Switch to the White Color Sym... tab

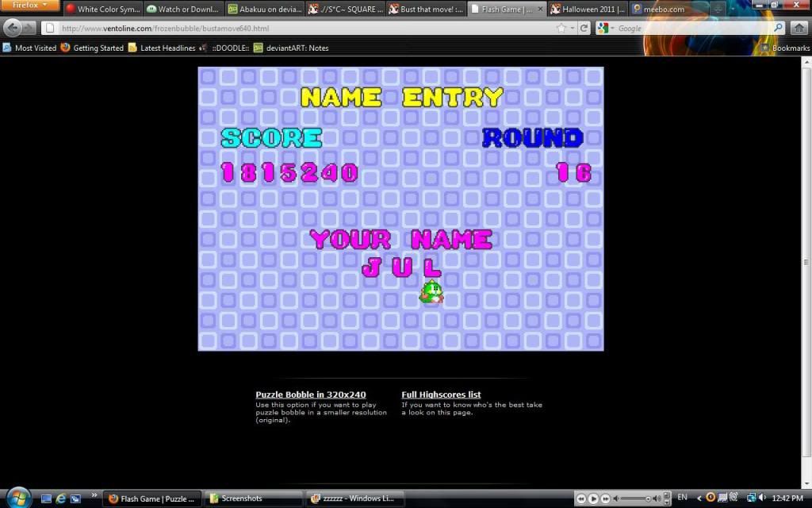point(102,9)
